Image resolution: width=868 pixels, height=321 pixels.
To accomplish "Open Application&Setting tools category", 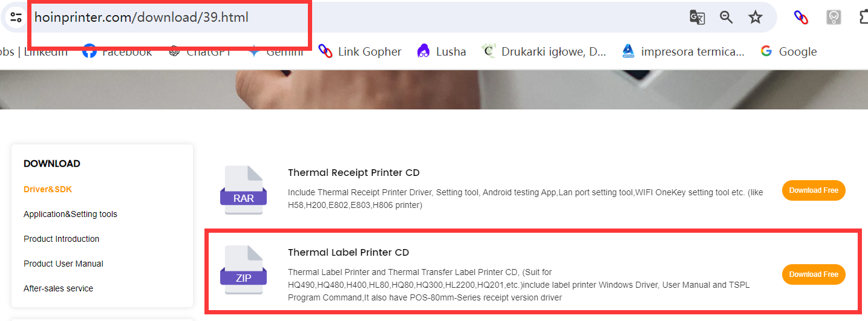I will pos(70,214).
